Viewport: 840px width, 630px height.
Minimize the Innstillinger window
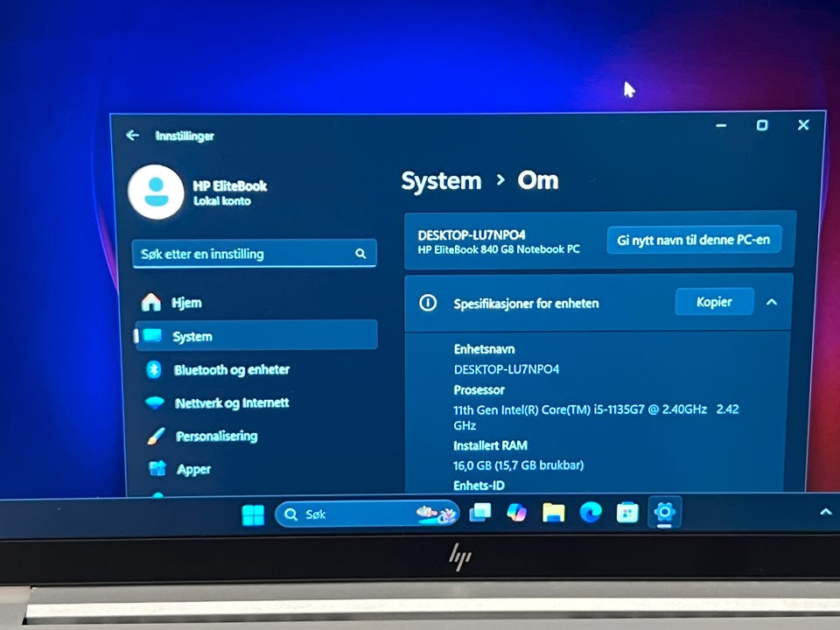(722, 125)
